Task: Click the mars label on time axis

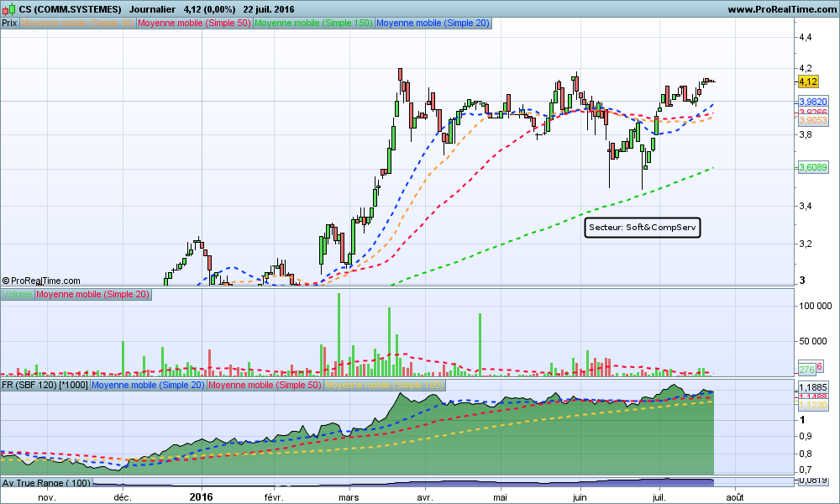Action: 349,497
